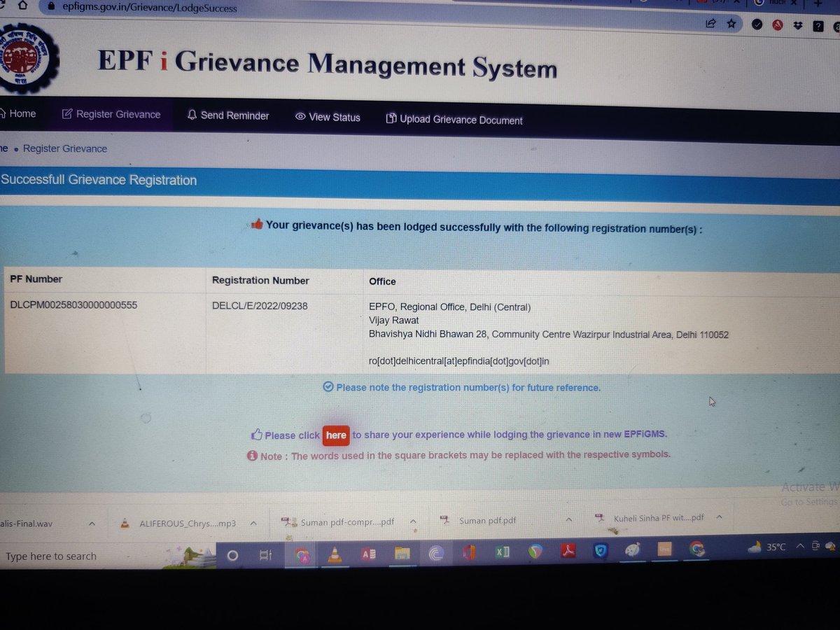Image resolution: width=840 pixels, height=630 pixels.
Task: Expand options for alis-Final.wav download
Action: (x=92, y=523)
